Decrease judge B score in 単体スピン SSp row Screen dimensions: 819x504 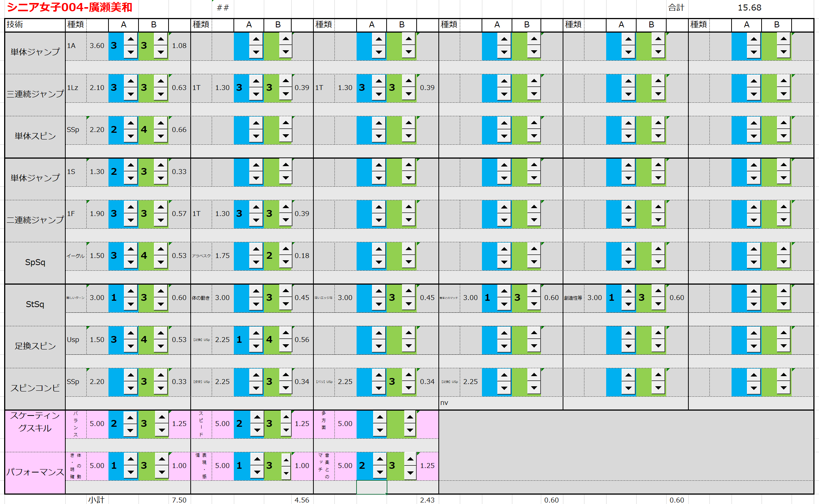pyautogui.click(x=161, y=136)
